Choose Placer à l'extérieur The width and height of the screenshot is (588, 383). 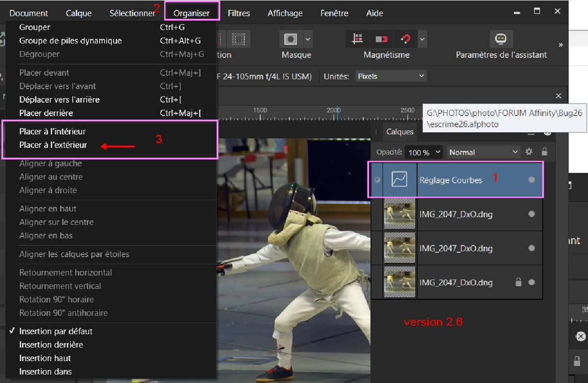(x=110, y=145)
